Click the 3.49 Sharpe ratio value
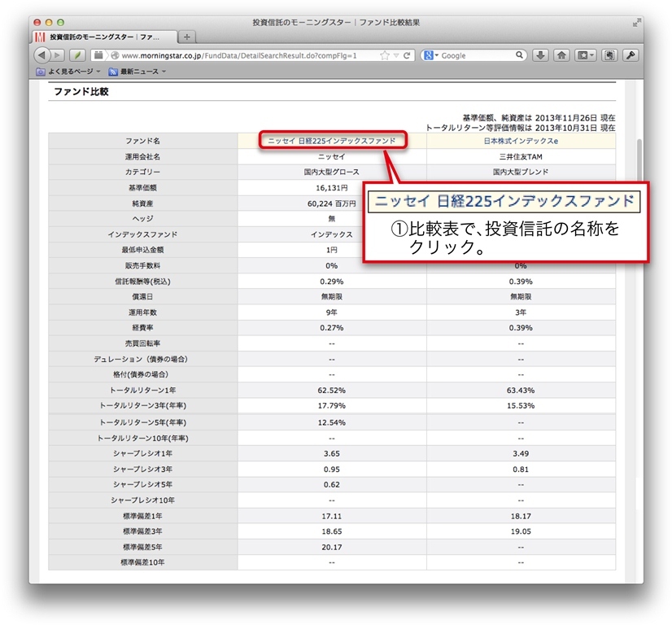Viewport: 672px width, 625px height. click(521, 453)
